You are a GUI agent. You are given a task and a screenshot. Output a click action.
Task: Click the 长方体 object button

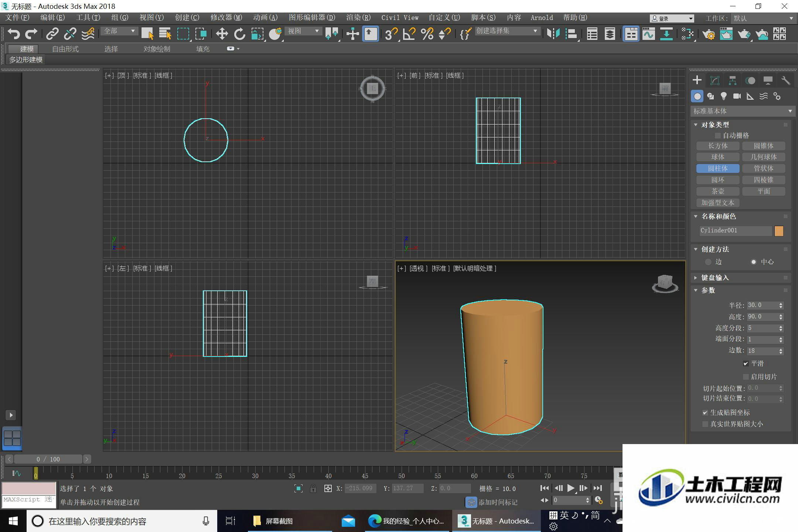(718, 146)
